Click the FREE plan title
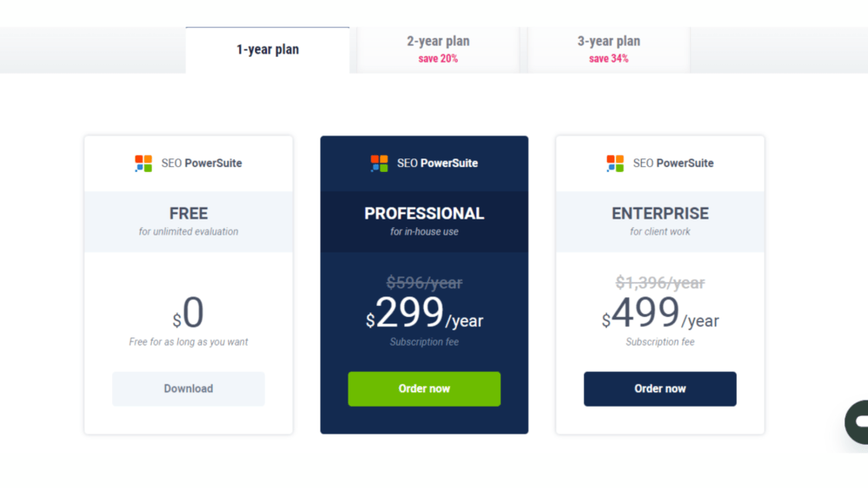 coord(188,213)
